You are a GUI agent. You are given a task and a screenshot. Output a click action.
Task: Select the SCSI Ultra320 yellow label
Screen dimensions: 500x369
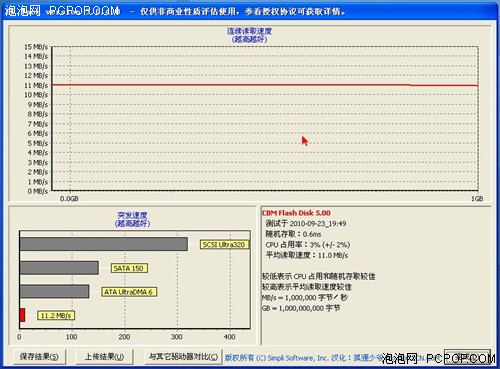[224, 244]
